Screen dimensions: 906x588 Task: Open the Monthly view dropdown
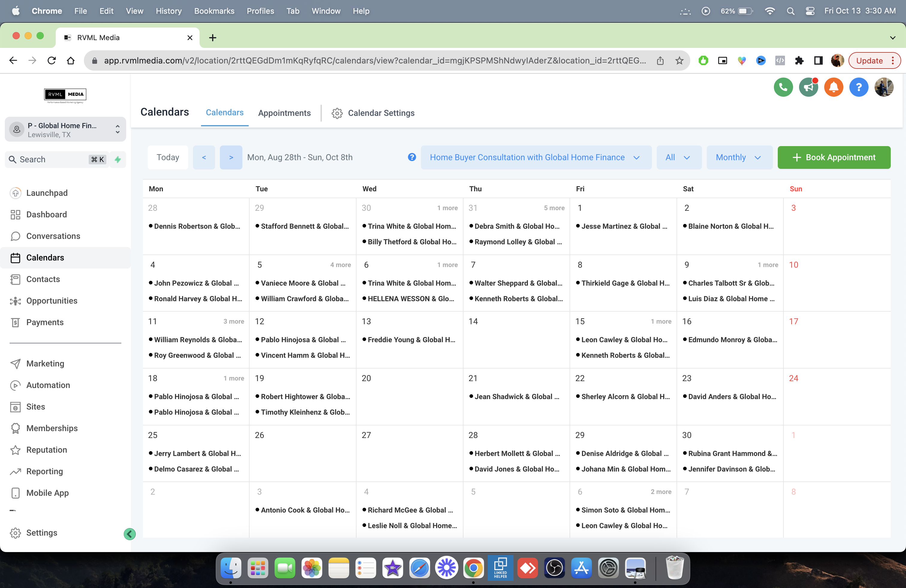coord(739,157)
